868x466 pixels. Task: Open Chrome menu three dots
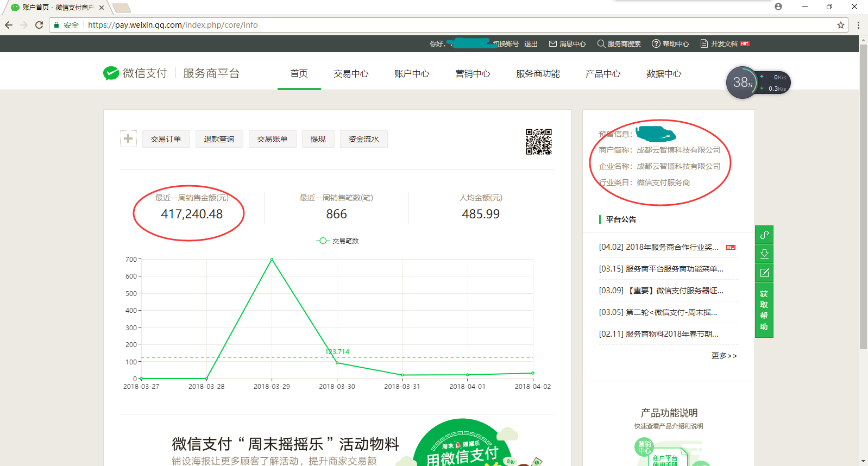pos(858,25)
